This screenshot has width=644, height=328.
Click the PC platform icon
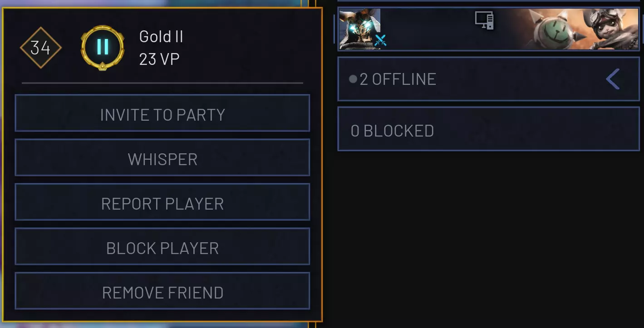coord(484,20)
